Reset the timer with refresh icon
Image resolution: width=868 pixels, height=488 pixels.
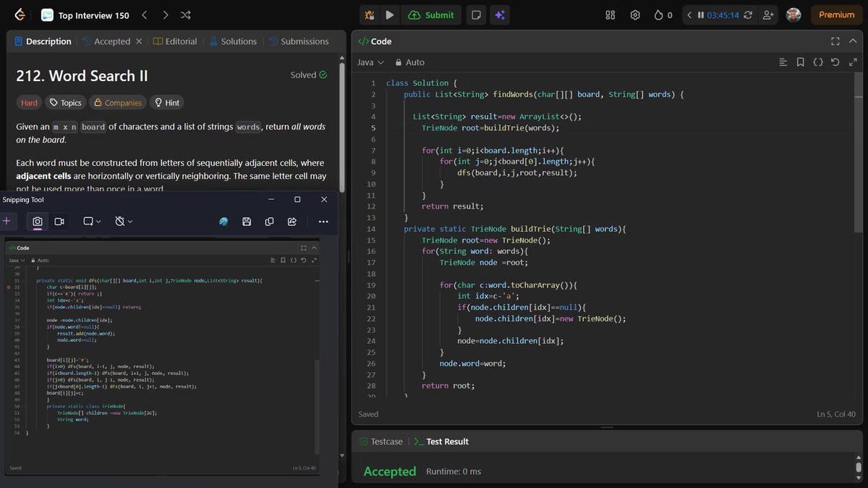(748, 14)
